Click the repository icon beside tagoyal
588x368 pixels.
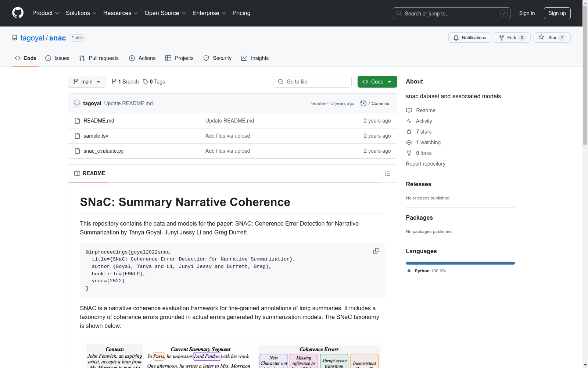[x=15, y=38]
